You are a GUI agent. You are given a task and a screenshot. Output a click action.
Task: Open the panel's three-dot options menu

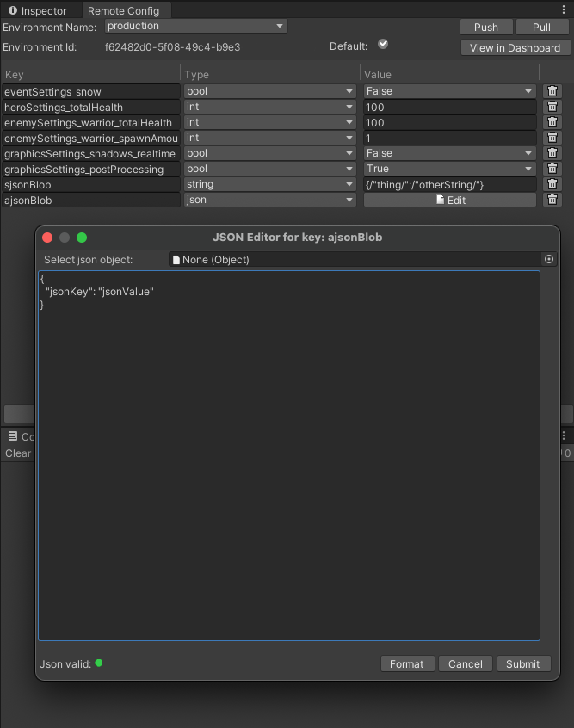coord(563,9)
